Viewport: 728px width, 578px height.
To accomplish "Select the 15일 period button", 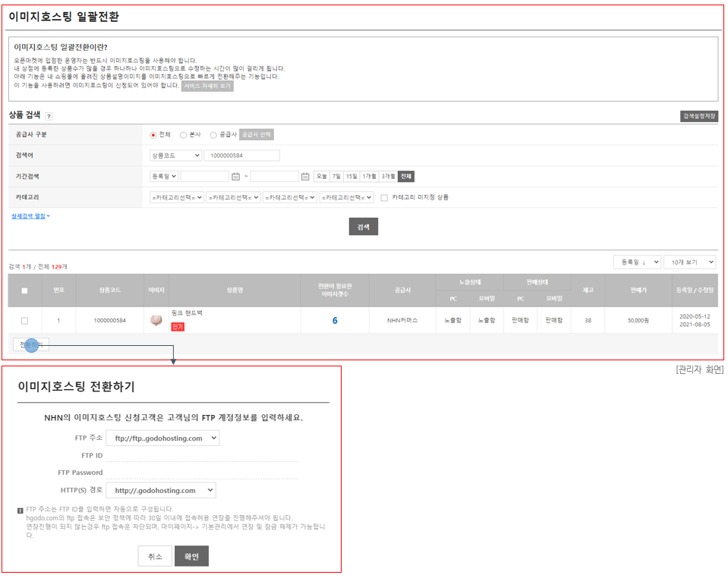I will pos(351,176).
